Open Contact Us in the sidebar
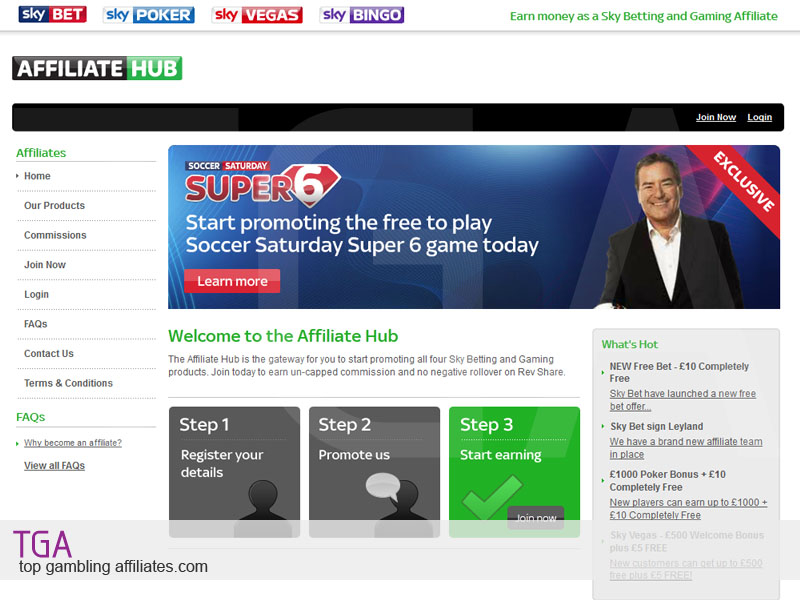This screenshot has width=800, height=600. click(x=49, y=354)
